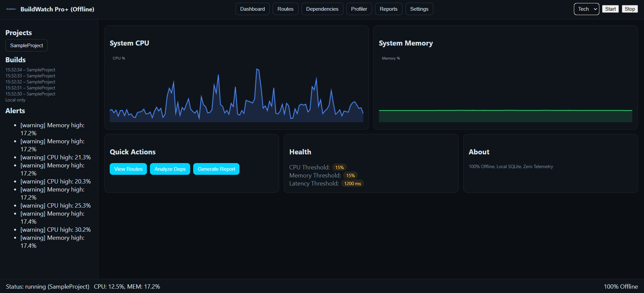Open the Reports tab
This screenshot has height=293, width=644.
388,9
